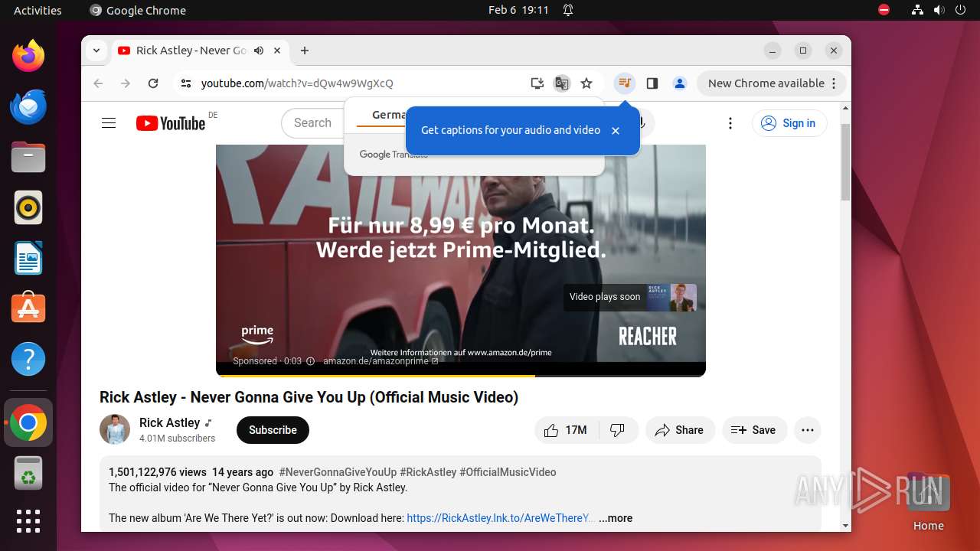This screenshot has width=980, height=551.
Task: Reload the YouTube page
Action: [x=153, y=83]
